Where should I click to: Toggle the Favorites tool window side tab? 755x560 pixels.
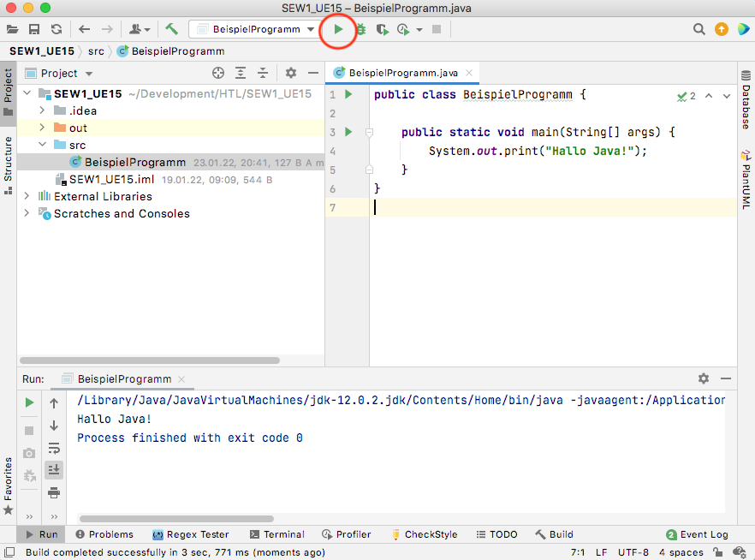[9, 486]
